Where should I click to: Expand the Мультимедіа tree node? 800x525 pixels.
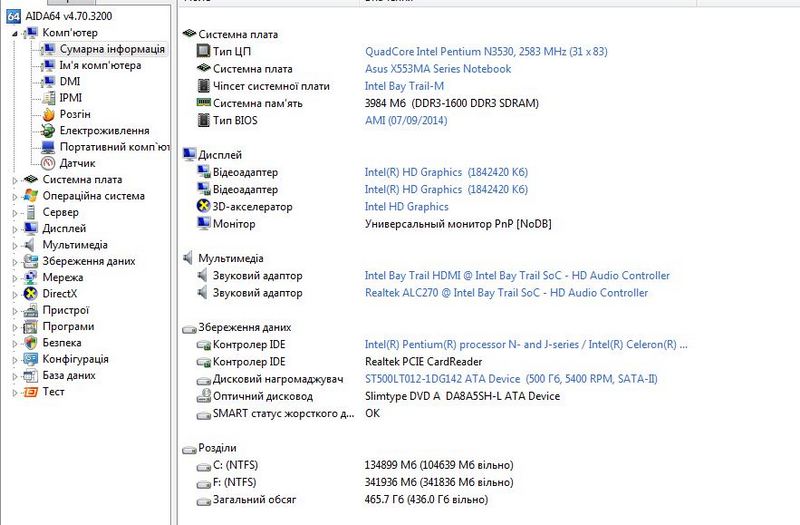pos(14,245)
